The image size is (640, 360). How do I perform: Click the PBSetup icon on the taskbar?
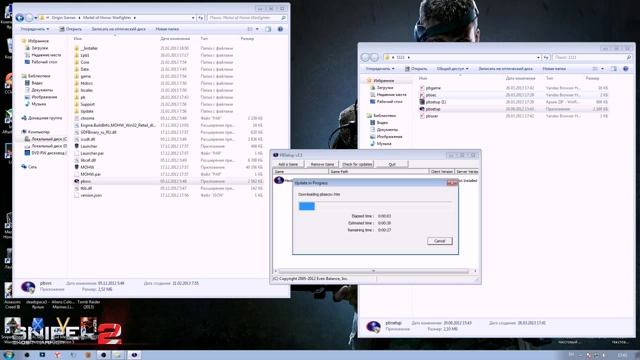tap(134, 355)
